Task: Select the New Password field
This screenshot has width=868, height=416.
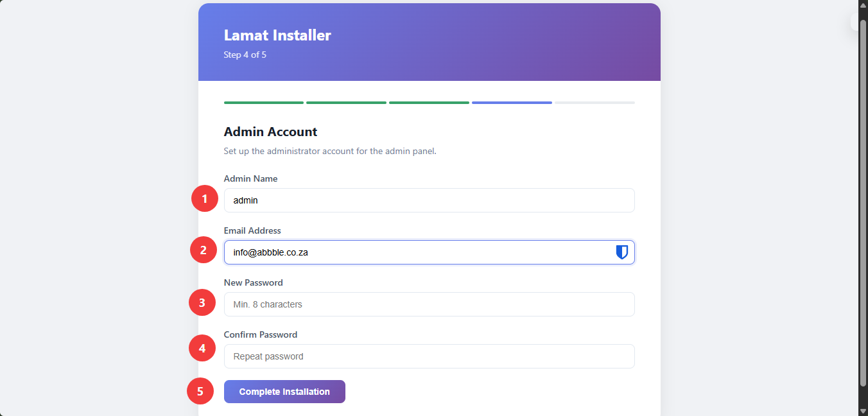Action: (429, 304)
